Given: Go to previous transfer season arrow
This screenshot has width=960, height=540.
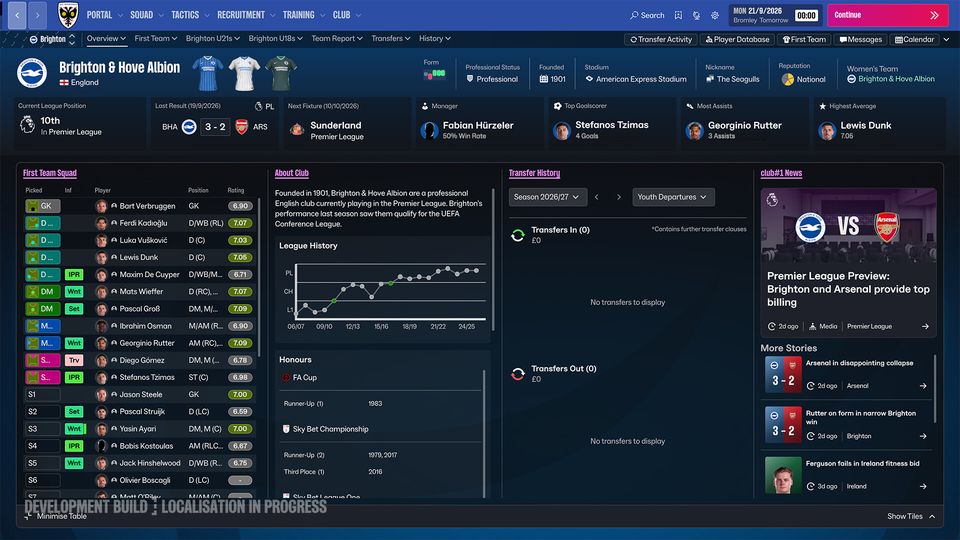Looking at the screenshot, I should 596,197.
